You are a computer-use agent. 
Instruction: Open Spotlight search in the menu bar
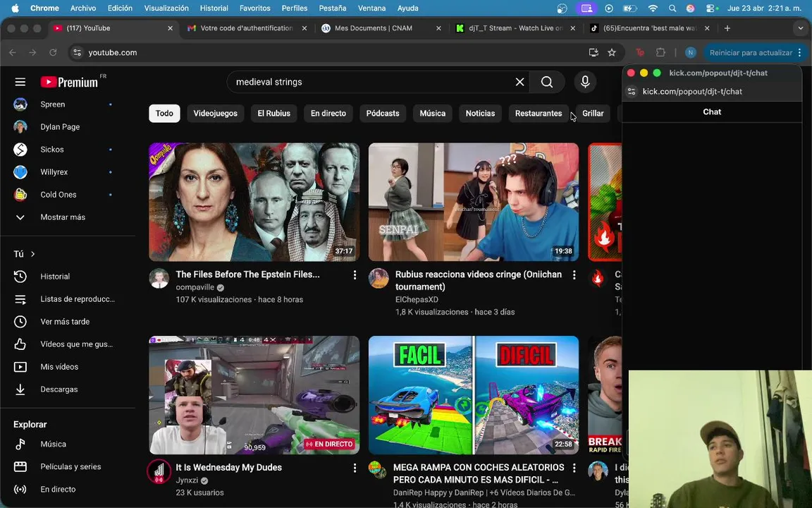[x=672, y=8]
